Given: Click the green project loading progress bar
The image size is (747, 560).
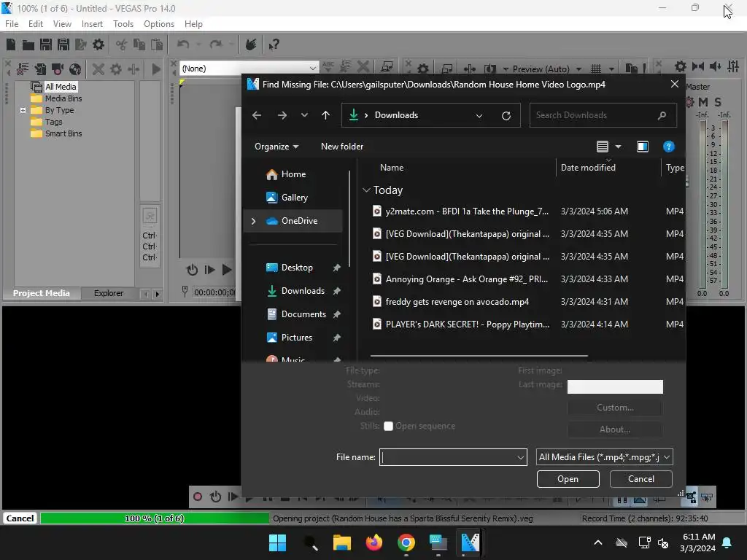Looking at the screenshot, I should coord(155,518).
